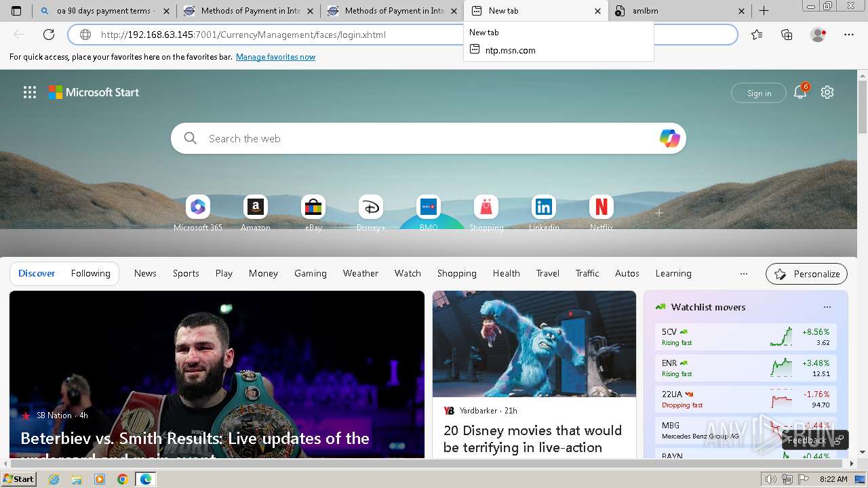Select the Following feed tab
The width and height of the screenshot is (868, 488).
[91, 273]
